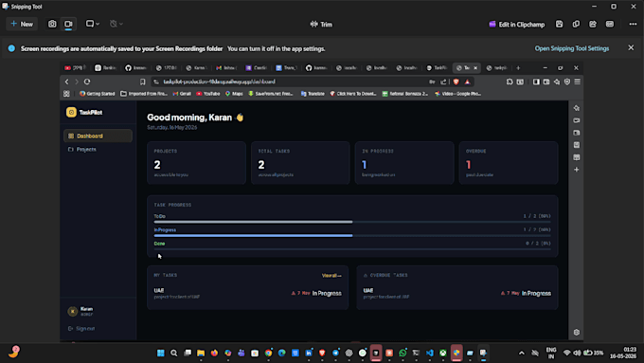Open Snipping Tool's See more (three dots) menu
644x363 pixels.
coord(633,25)
